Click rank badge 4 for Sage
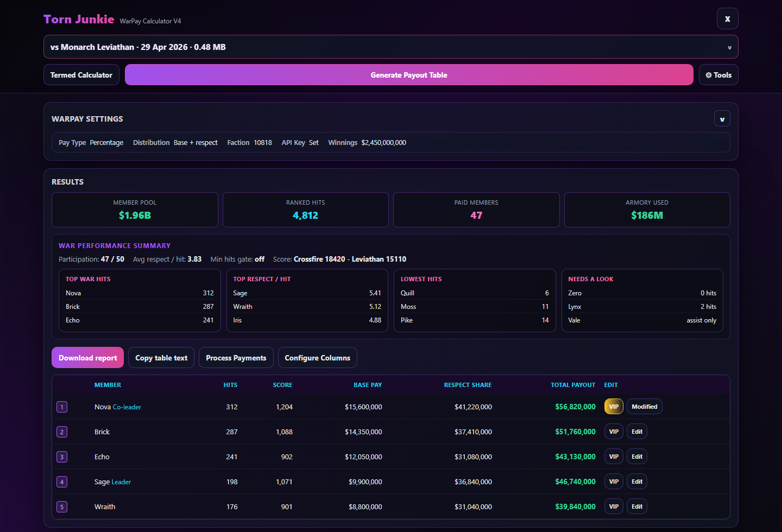Image resolution: width=782 pixels, height=532 pixels. [62, 482]
